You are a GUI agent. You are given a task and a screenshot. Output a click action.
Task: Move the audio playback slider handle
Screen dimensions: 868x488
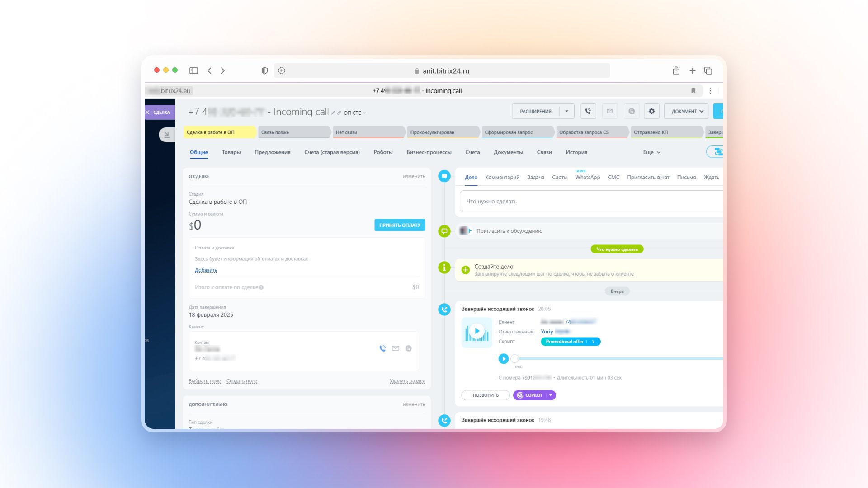pyautogui.click(x=514, y=359)
